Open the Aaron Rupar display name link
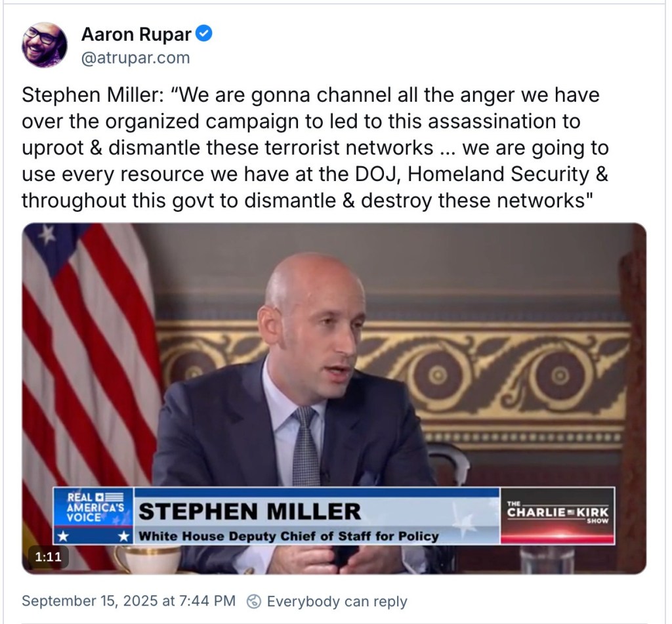This screenshot has height=624, width=672. (136, 34)
